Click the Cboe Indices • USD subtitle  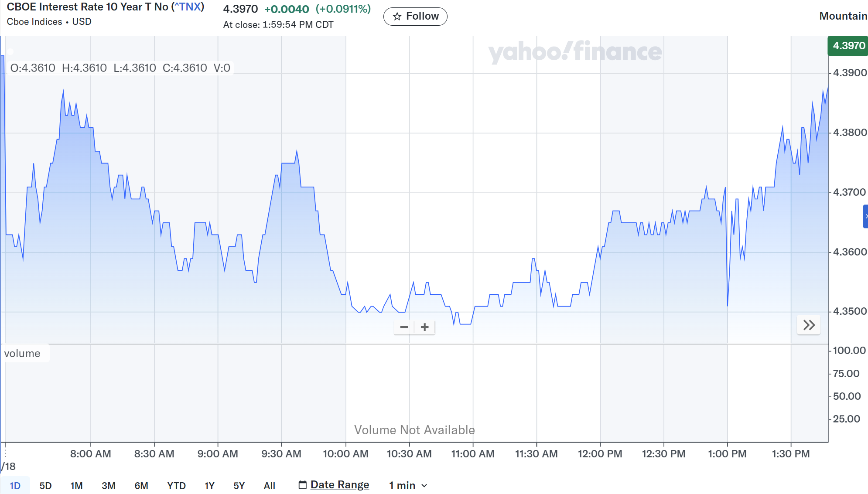(49, 22)
